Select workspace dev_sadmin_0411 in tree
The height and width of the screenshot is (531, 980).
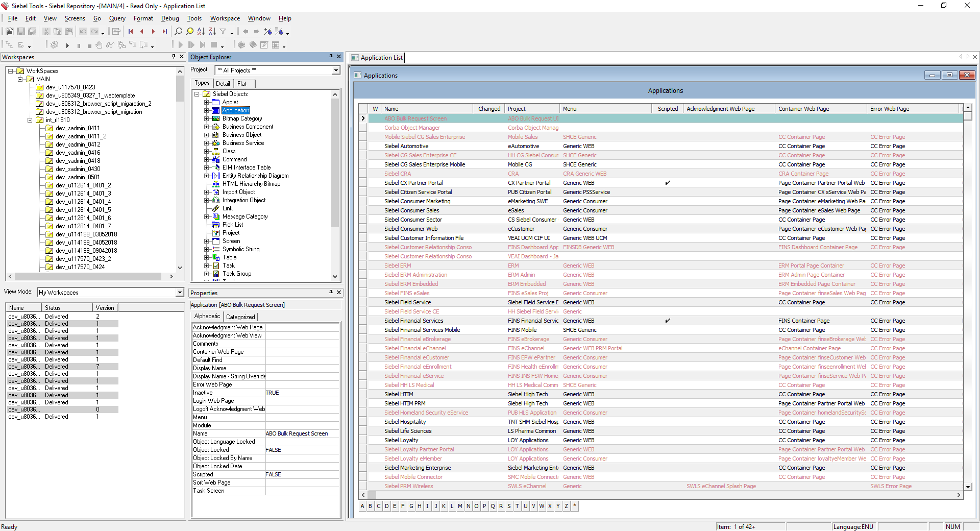pyautogui.click(x=78, y=128)
